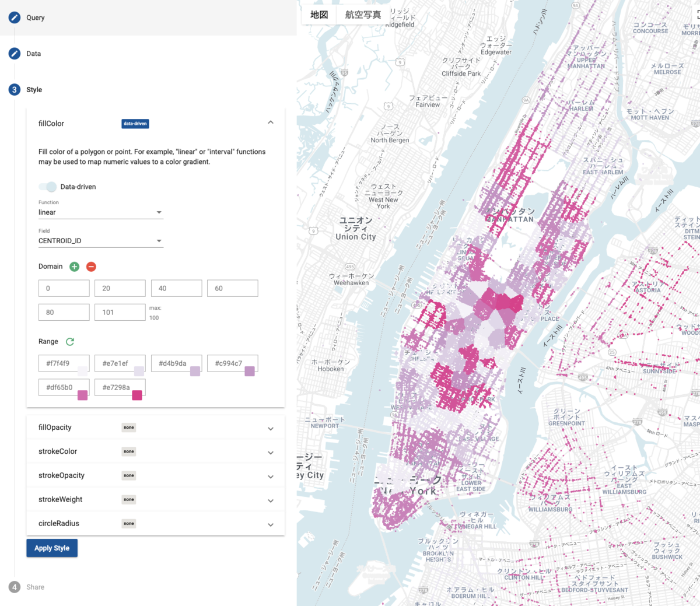700x606 pixels.
Task: Add a domain value with green plus
Action: [x=74, y=267]
